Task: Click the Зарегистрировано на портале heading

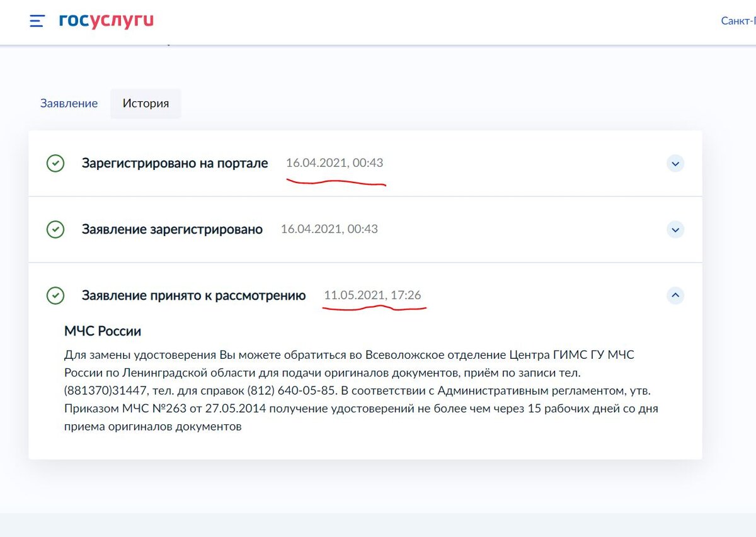Action: tap(175, 164)
